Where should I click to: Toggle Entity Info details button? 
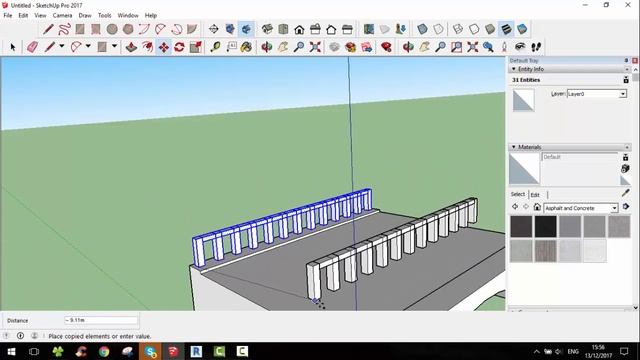coord(626,80)
